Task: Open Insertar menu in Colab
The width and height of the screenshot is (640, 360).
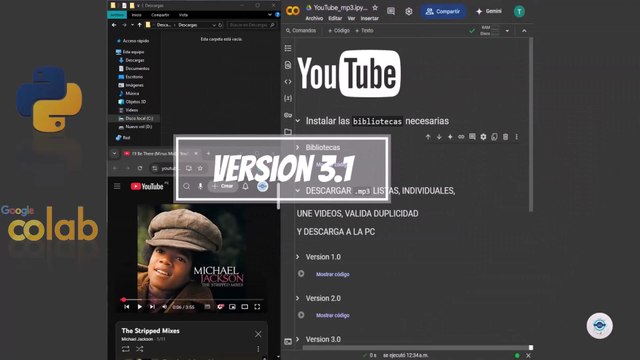Action: (x=369, y=18)
